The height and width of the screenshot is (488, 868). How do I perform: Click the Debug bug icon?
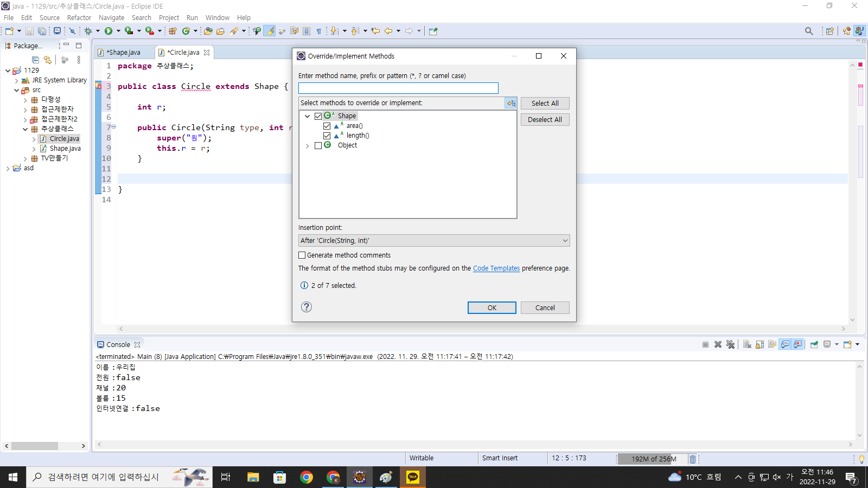click(x=88, y=31)
